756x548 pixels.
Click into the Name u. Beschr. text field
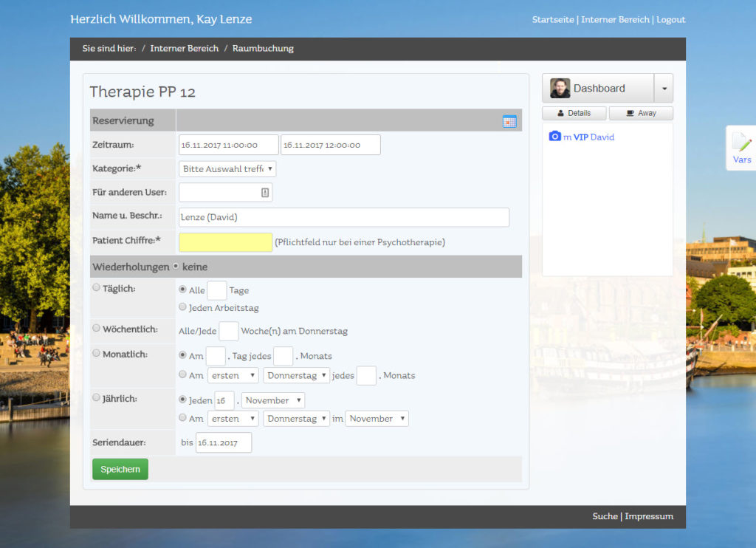[x=344, y=217]
